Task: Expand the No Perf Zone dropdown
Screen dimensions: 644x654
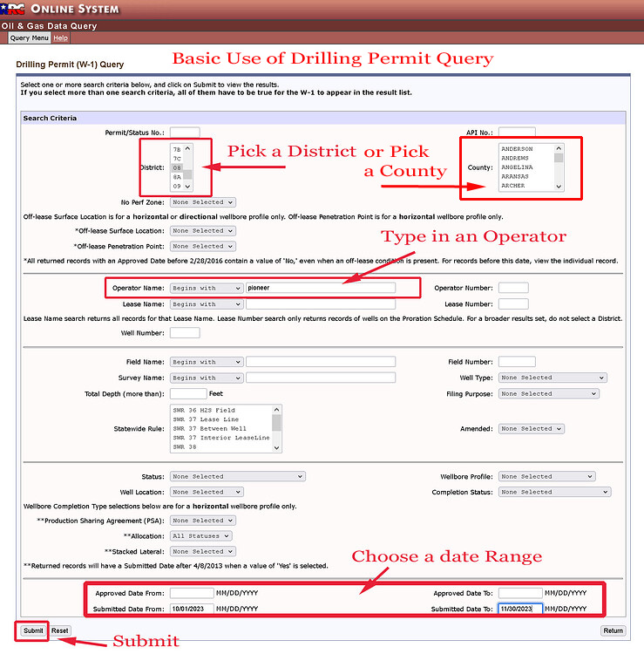Action: click(202, 202)
